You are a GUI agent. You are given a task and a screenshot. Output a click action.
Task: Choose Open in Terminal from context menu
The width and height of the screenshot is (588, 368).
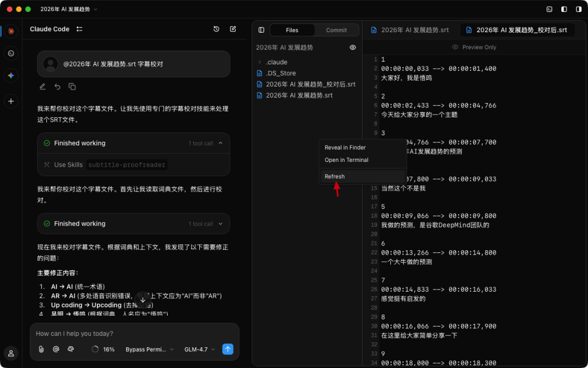click(x=346, y=160)
